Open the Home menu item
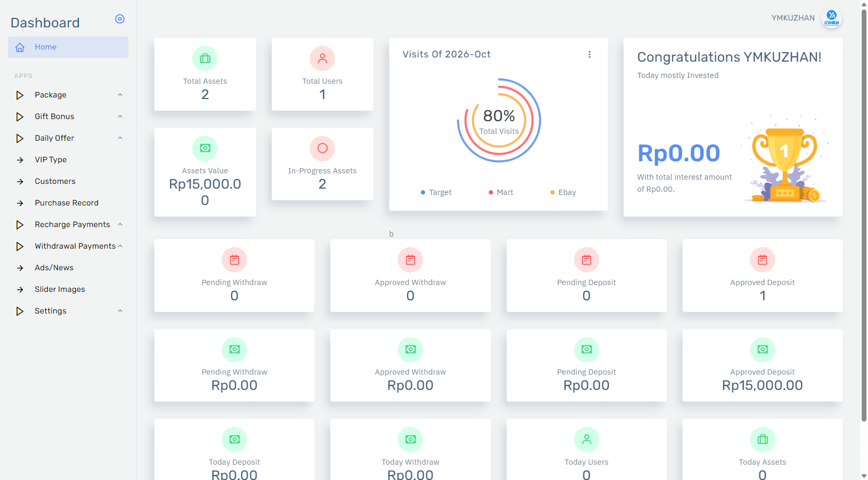This screenshot has width=868, height=480. click(x=68, y=47)
